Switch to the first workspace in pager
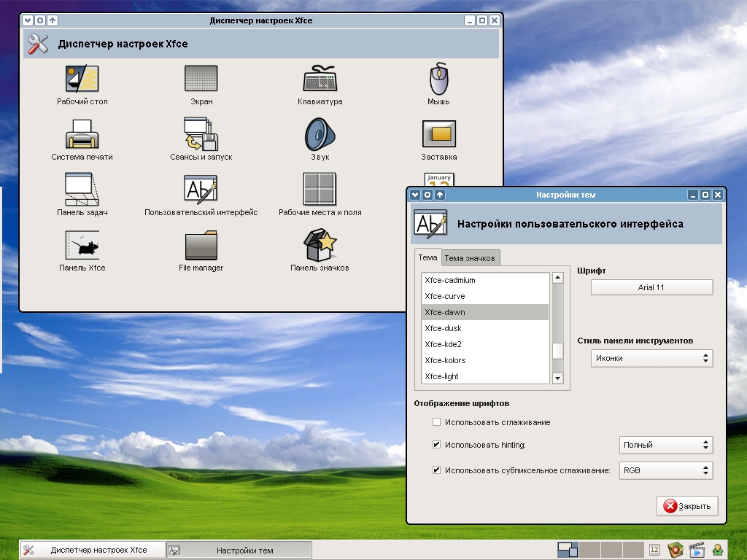Viewport: 747px width, 560px height. pyautogui.click(x=568, y=550)
